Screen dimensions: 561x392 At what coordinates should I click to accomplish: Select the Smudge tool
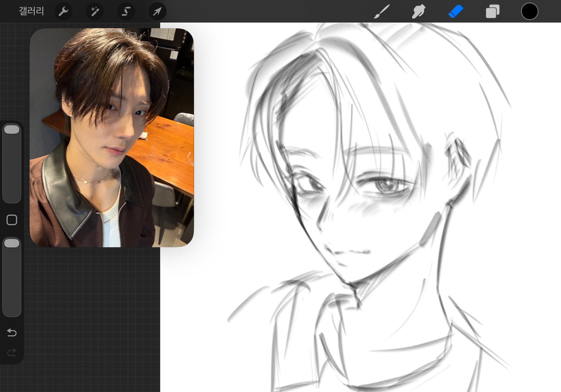click(x=419, y=11)
